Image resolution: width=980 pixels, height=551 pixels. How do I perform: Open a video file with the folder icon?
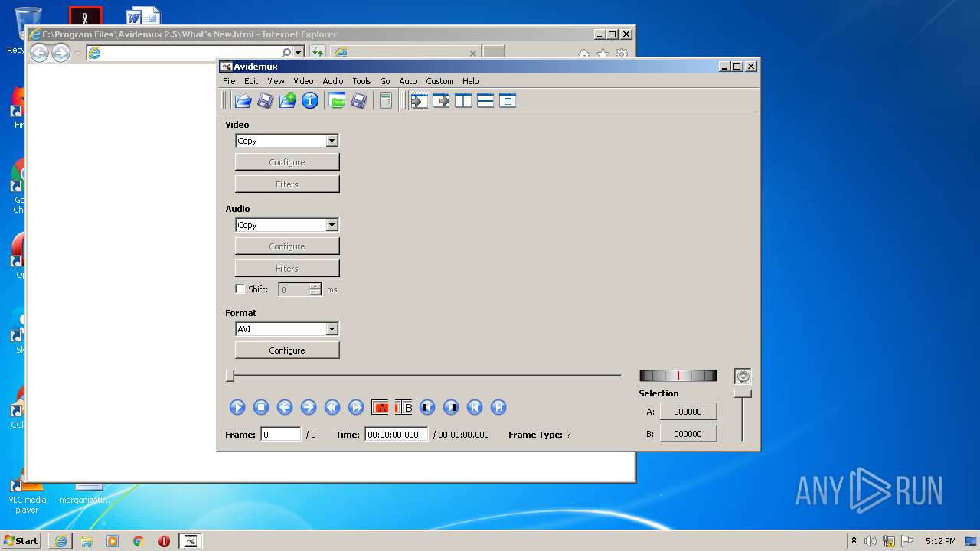[243, 100]
